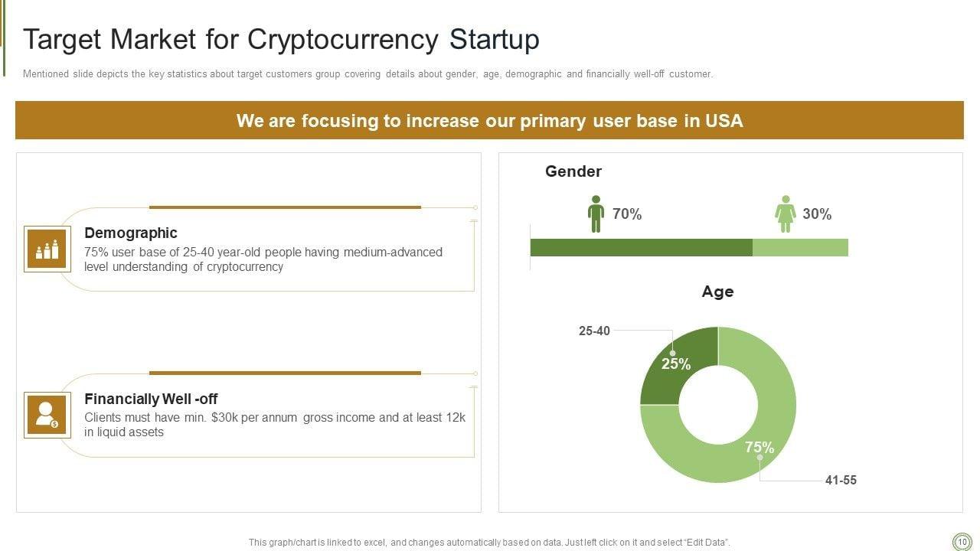The width and height of the screenshot is (980, 551).
Task: Click the Gender chart heading
Action: (x=573, y=171)
